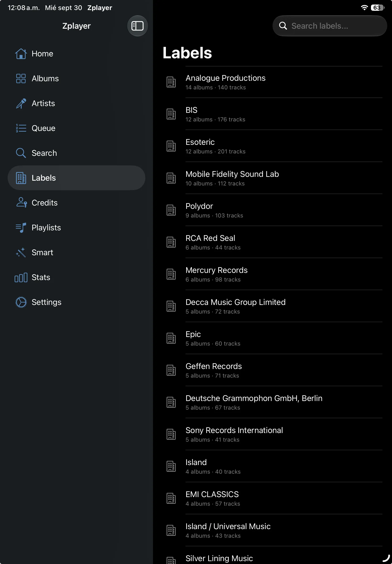Click the building icon beside Polydor
The height and width of the screenshot is (564, 392).
171,210
